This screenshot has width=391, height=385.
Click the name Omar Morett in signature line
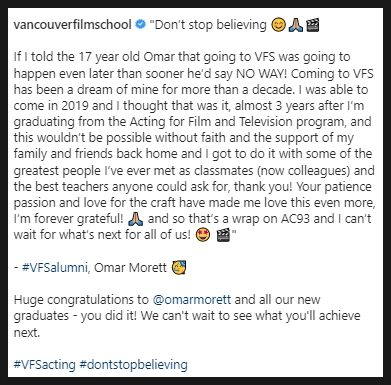130,267
